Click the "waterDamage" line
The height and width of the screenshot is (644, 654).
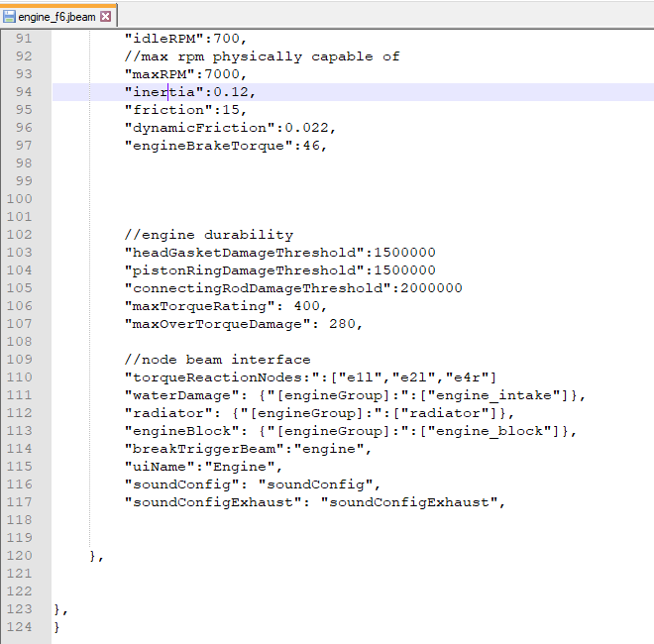[x=355, y=395]
